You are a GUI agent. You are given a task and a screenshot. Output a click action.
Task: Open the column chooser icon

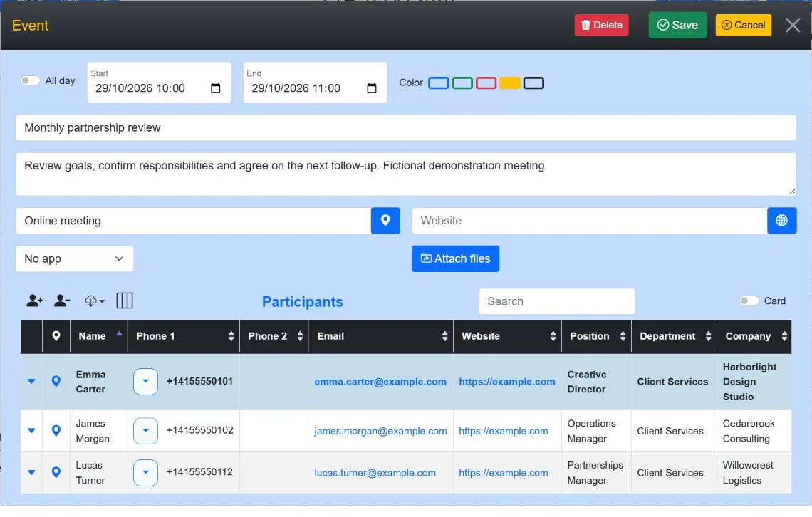click(x=124, y=301)
